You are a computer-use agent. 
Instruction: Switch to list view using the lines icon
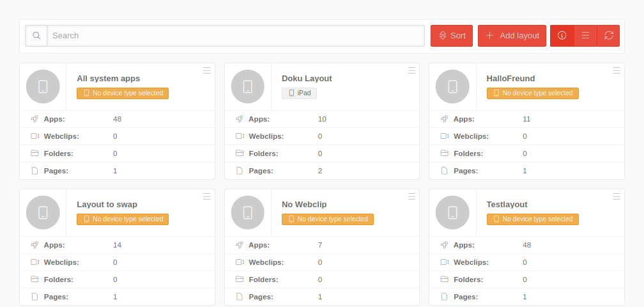tap(585, 36)
